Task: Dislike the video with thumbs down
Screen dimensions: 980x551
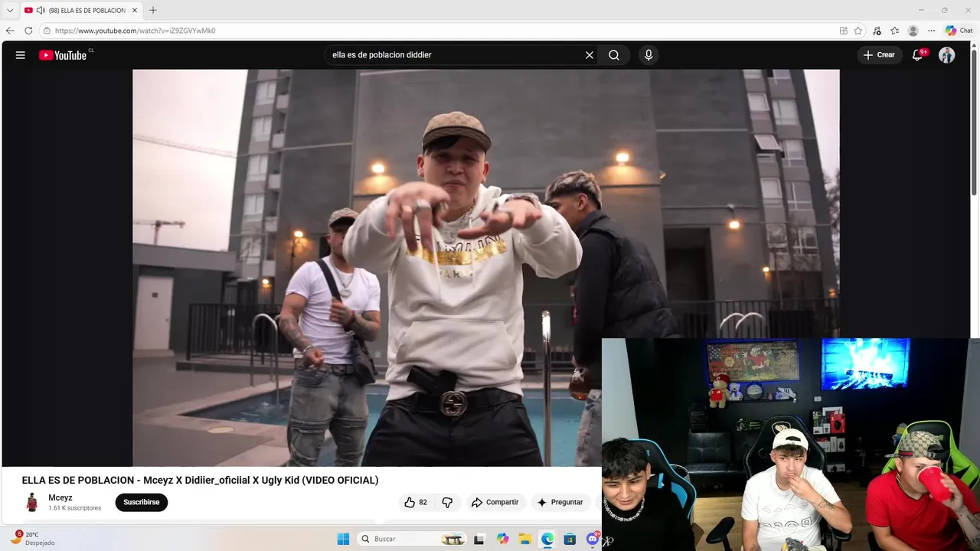Action: [447, 503]
